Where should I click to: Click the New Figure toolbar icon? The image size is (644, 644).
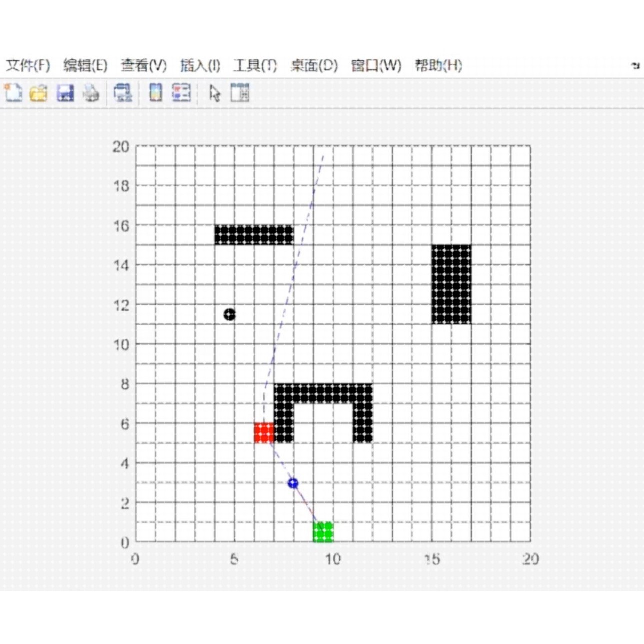coord(13,93)
